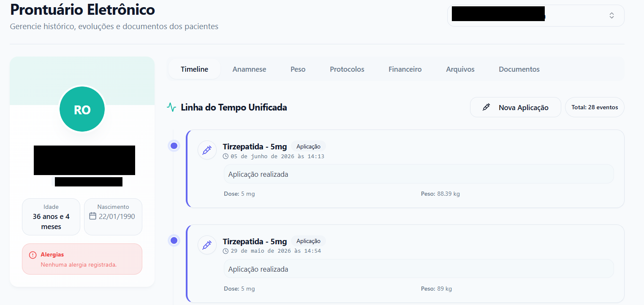The image size is (644, 305).
Task: Click the clock icon beside 05 de junho de 2026
Action: (226, 157)
